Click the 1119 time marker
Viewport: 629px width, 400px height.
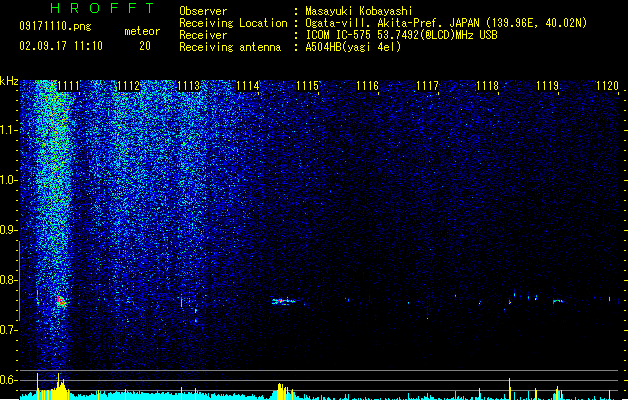(x=547, y=86)
